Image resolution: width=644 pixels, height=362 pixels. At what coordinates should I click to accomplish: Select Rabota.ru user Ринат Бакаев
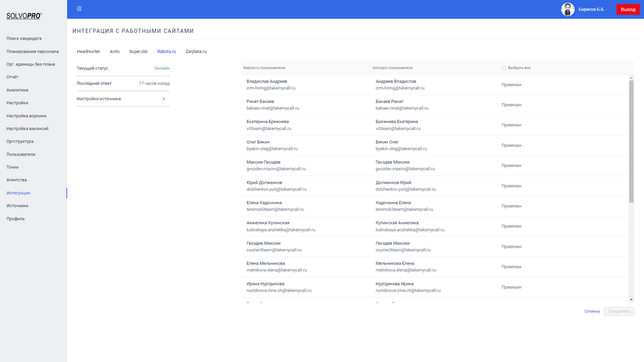pos(260,102)
